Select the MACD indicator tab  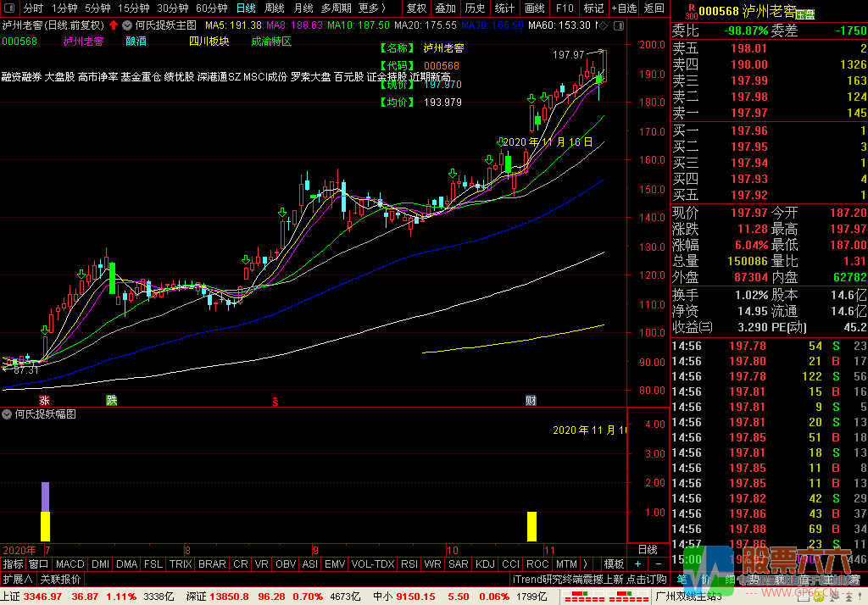[x=70, y=563]
